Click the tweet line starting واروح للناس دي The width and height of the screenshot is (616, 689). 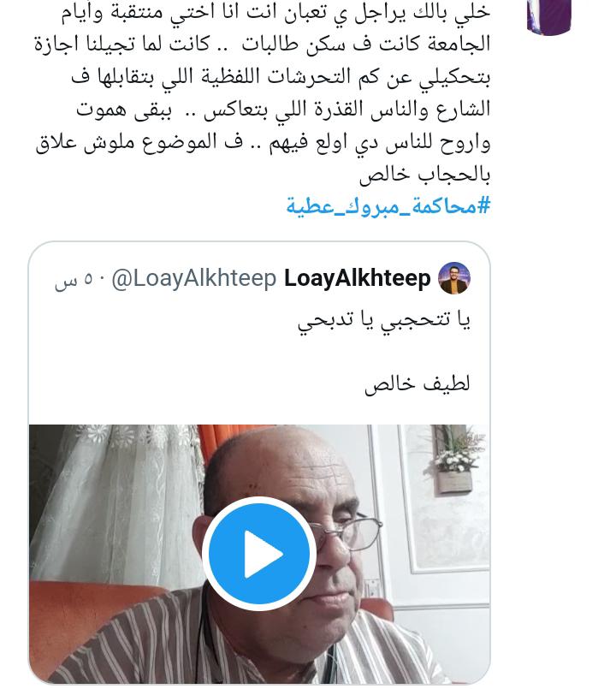263,142
